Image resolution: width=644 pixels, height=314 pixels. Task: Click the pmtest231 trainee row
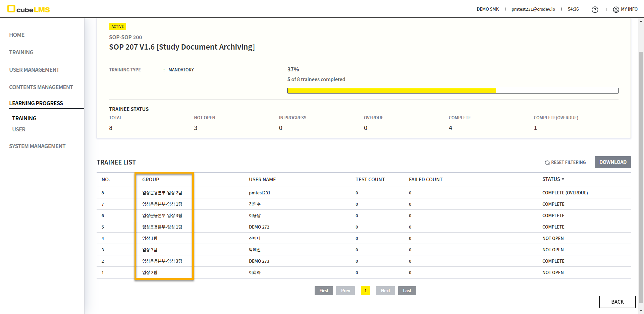(x=260, y=193)
